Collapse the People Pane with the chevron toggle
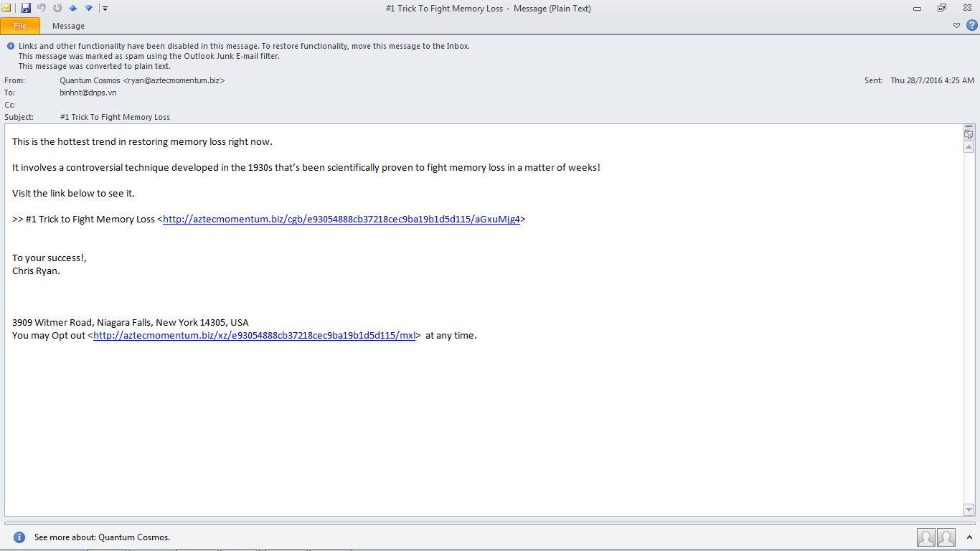980x551 pixels. pos(968,536)
